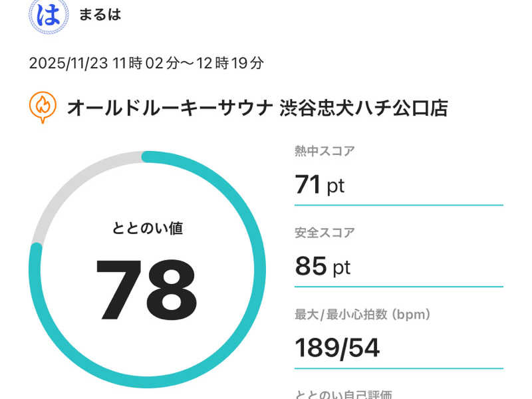Tap the large 78 score number

pyautogui.click(x=147, y=289)
